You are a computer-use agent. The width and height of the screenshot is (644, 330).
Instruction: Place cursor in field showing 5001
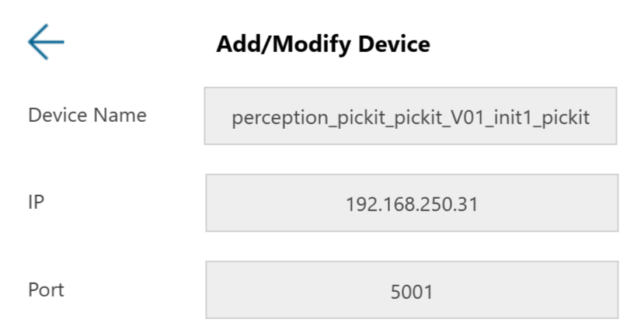(412, 290)
